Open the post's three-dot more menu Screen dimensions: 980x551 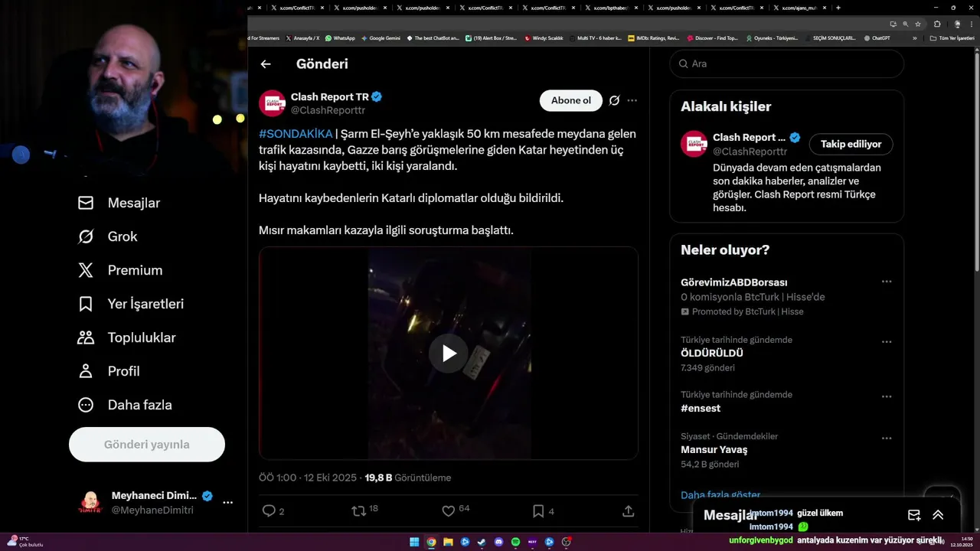click(632, 100)
